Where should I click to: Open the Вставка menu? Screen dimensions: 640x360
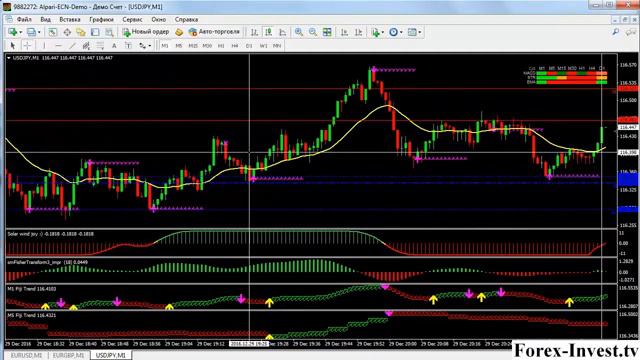click(70, 19)
